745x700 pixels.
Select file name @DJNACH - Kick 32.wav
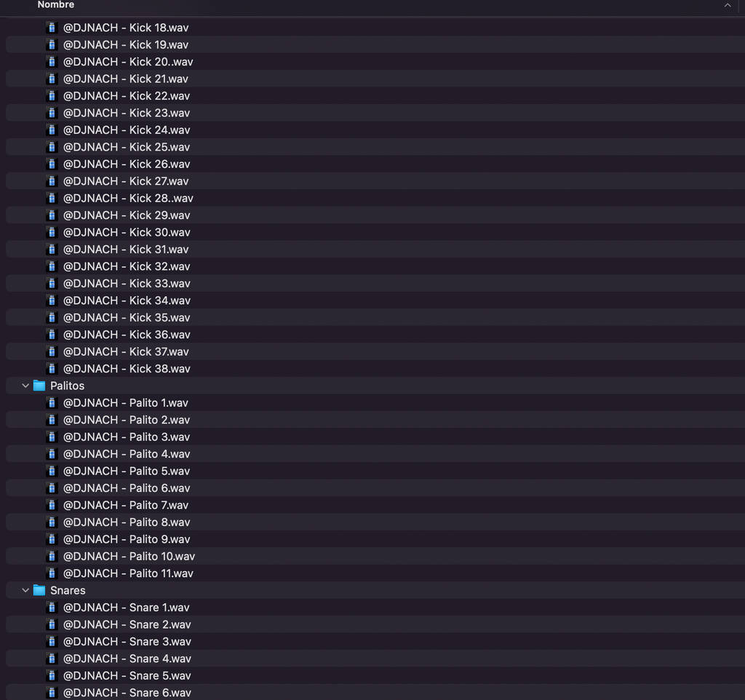[127, 266]
